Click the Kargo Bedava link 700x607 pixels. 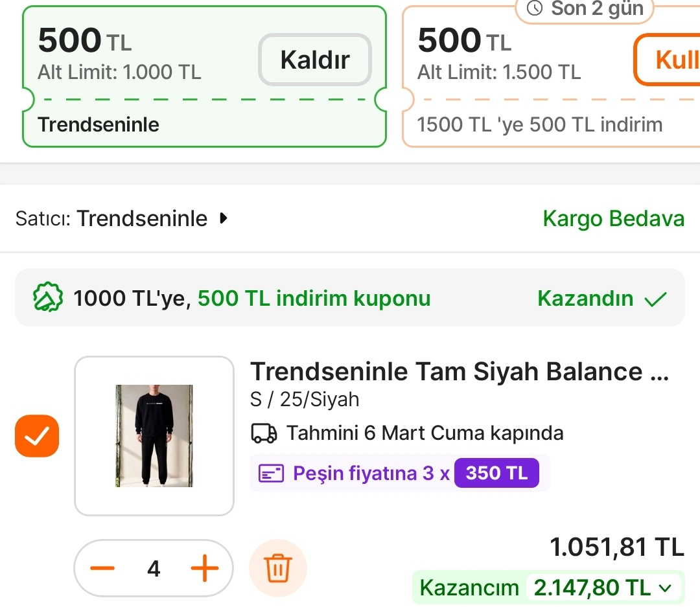click(613, 218)
